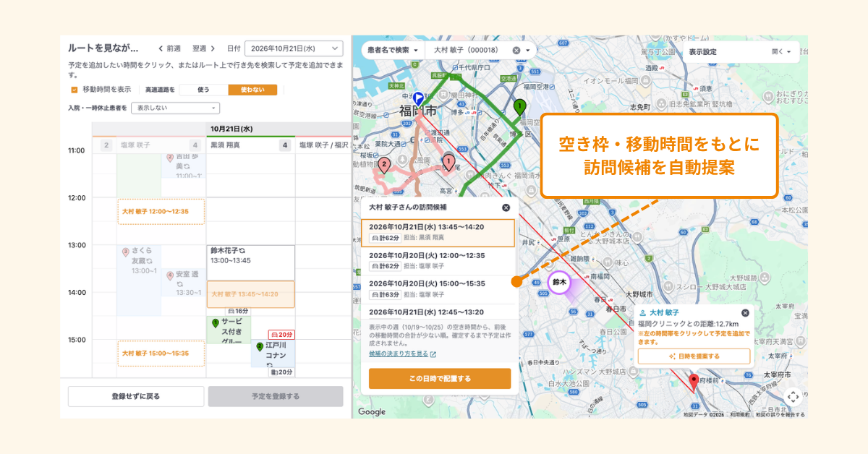868x454 pixels.
Task: Click 予定を登録する button
Action: pyautogui.click(x=276, y=396)
